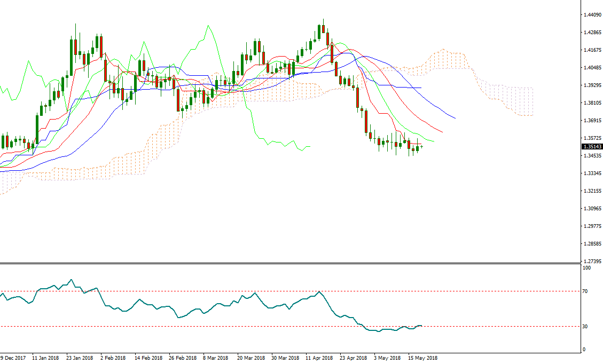Click the RSI 70 overbought level label
603x364 pixels.
click(586, 291)
